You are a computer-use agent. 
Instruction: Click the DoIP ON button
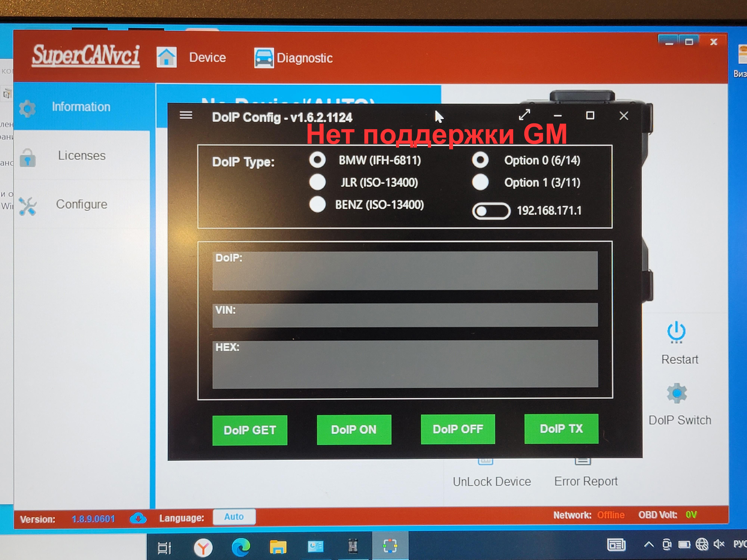pos(354,429)
